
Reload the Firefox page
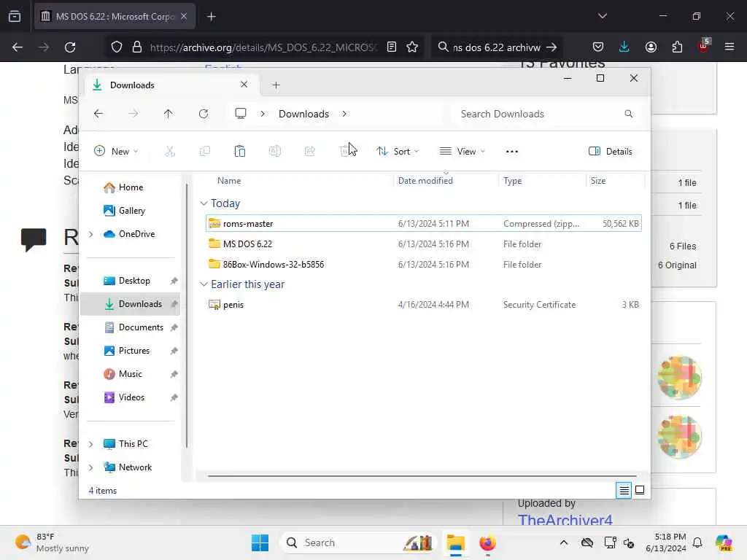[70, 47]
